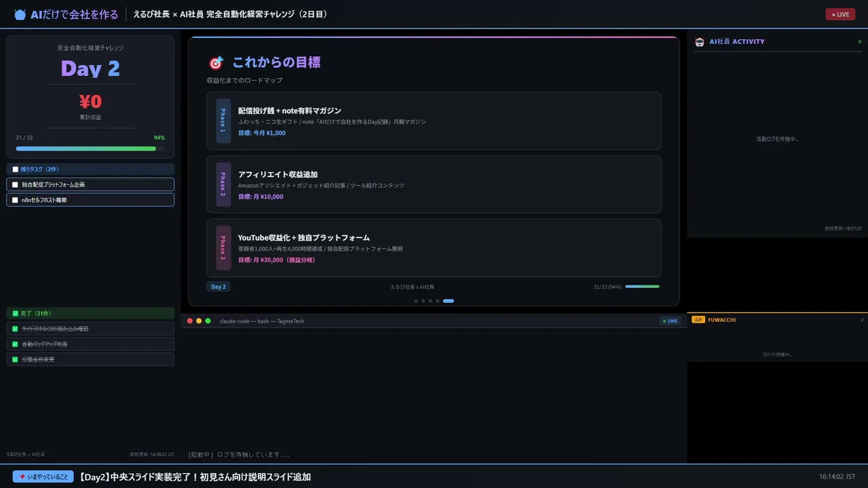Click the 31 / 33 counter in the left panel

[24, 138]
